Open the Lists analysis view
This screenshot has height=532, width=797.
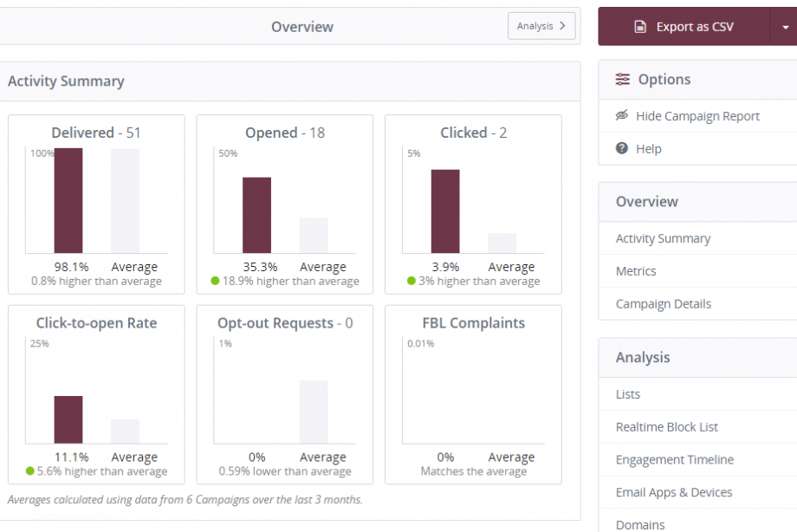627,393
